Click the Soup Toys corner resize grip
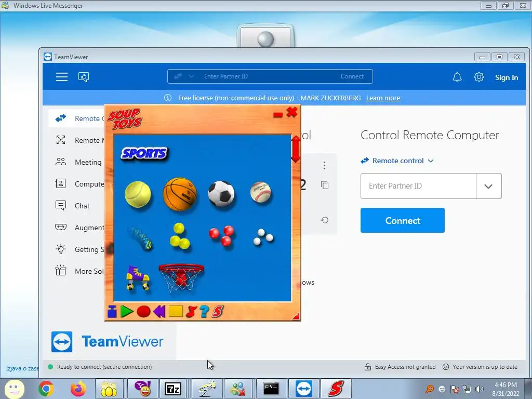Screen dimensions: 532x399 pyautogui.click(x=296, y=316)
